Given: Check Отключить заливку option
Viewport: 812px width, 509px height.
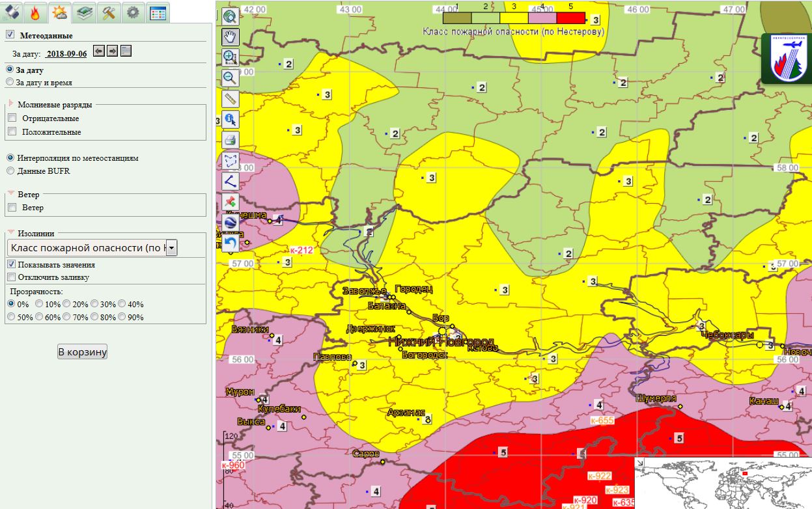Looking at the screenshot, I should (x=12, y=277).
